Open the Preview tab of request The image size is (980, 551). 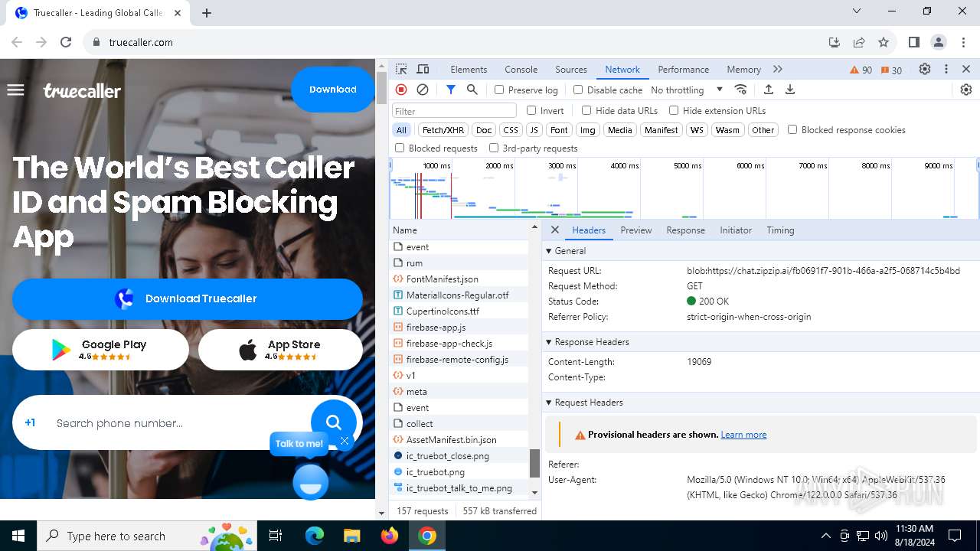coord(636,230)
